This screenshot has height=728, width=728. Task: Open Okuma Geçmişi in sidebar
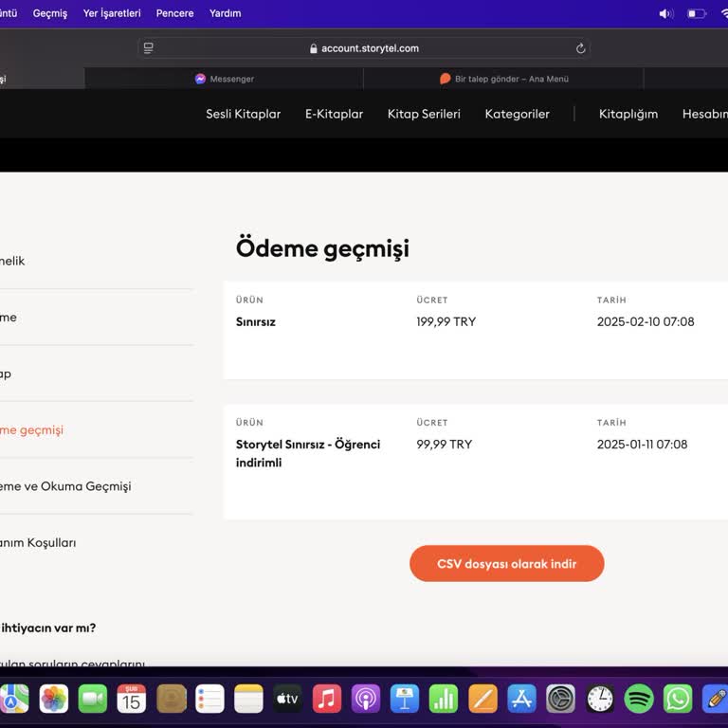(65, 486)
